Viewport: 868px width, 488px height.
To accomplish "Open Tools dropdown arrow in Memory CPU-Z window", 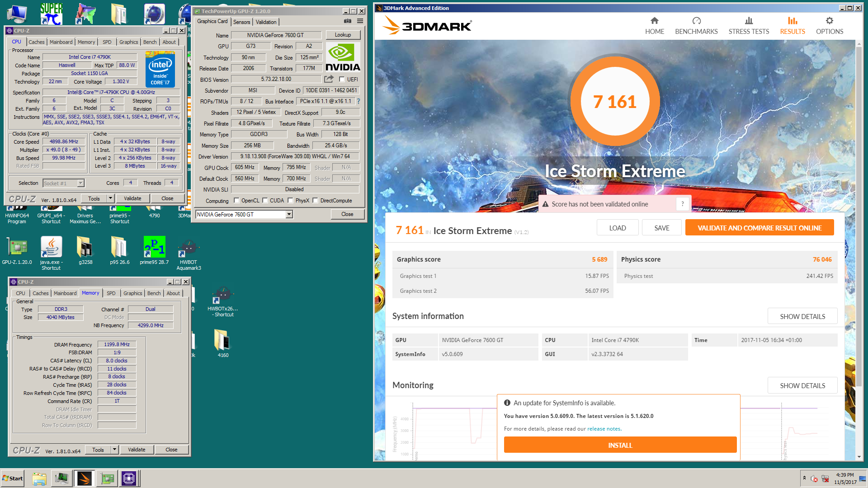I will click(x=114, y=450).
